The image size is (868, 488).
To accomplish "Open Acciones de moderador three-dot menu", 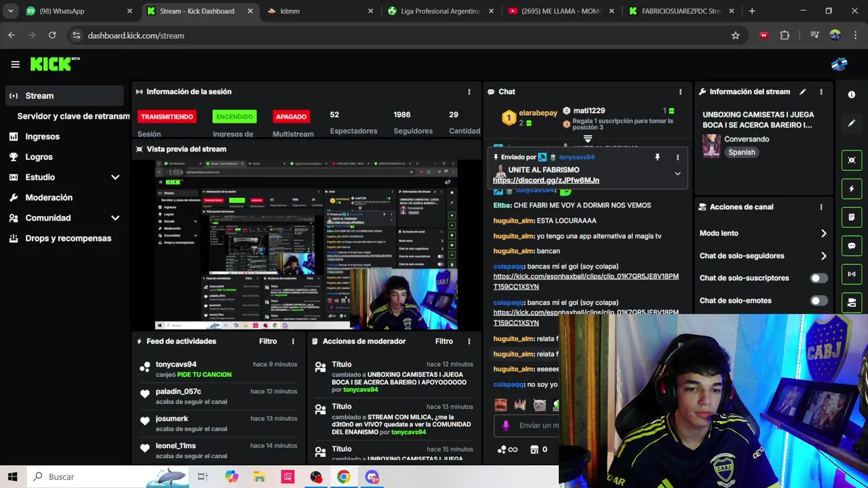I will [469, 342].
